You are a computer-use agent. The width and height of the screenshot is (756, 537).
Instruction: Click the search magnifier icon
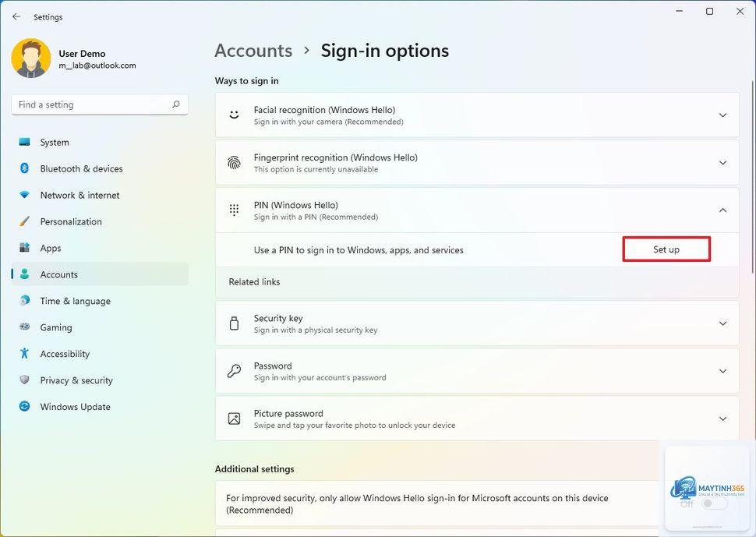pos(176,104)
